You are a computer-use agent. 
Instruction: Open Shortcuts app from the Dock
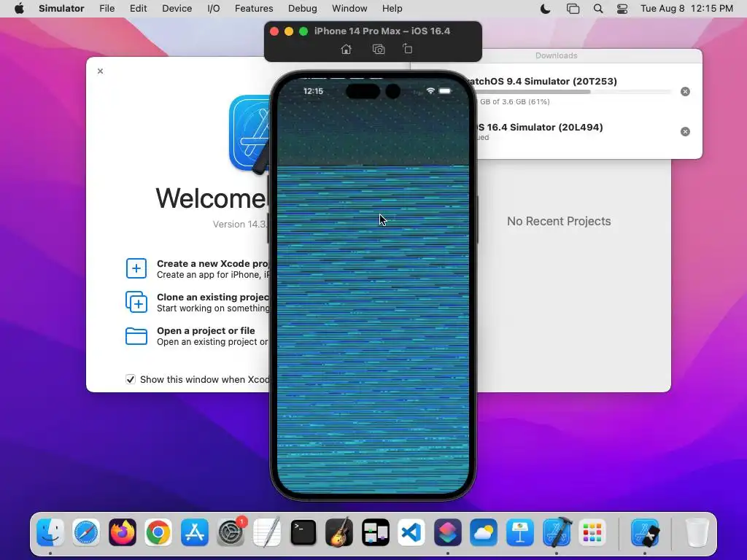(448, 532)
